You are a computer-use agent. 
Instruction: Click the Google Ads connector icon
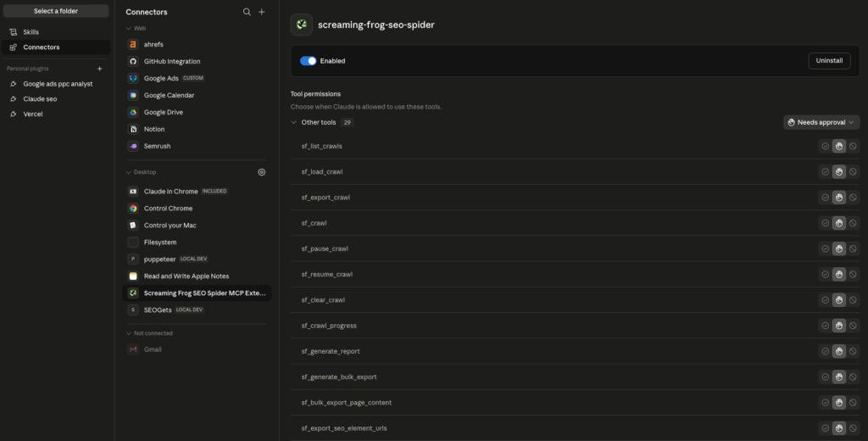(133, 78)
